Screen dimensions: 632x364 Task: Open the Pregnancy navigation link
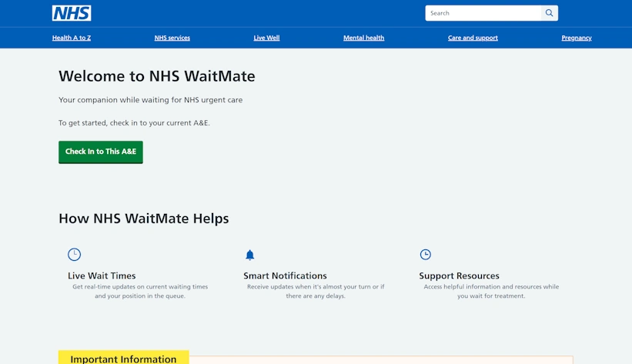tap(577, 38)
